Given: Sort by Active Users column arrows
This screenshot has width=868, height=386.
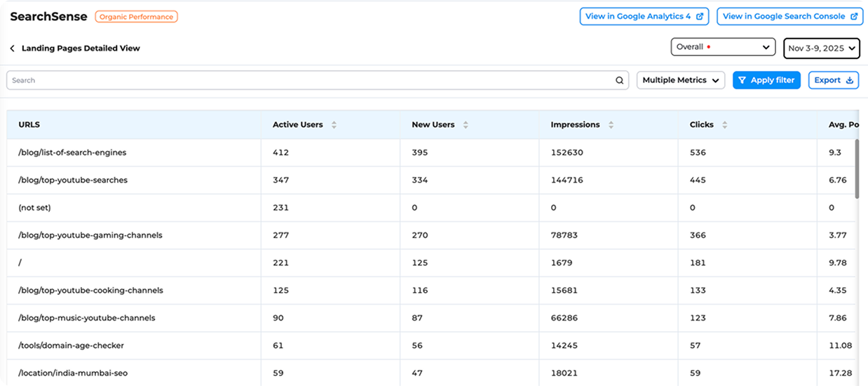Looking at the screenshot, I should [334, 125].
